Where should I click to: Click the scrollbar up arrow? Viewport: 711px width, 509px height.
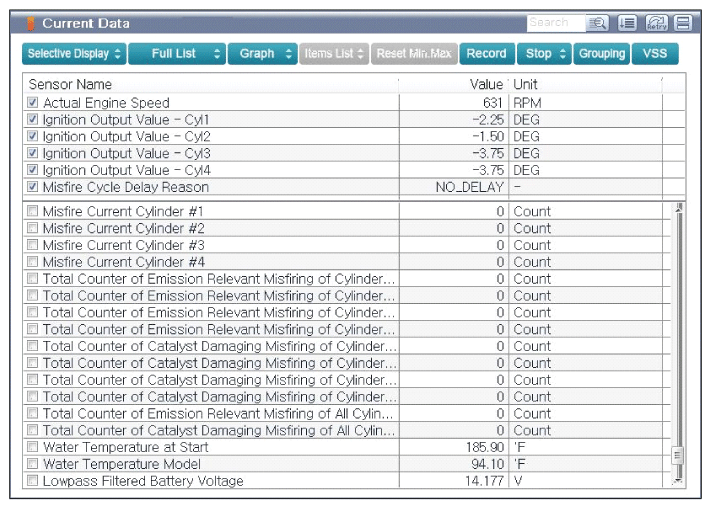pyautogui.click(x=678, y=208)
